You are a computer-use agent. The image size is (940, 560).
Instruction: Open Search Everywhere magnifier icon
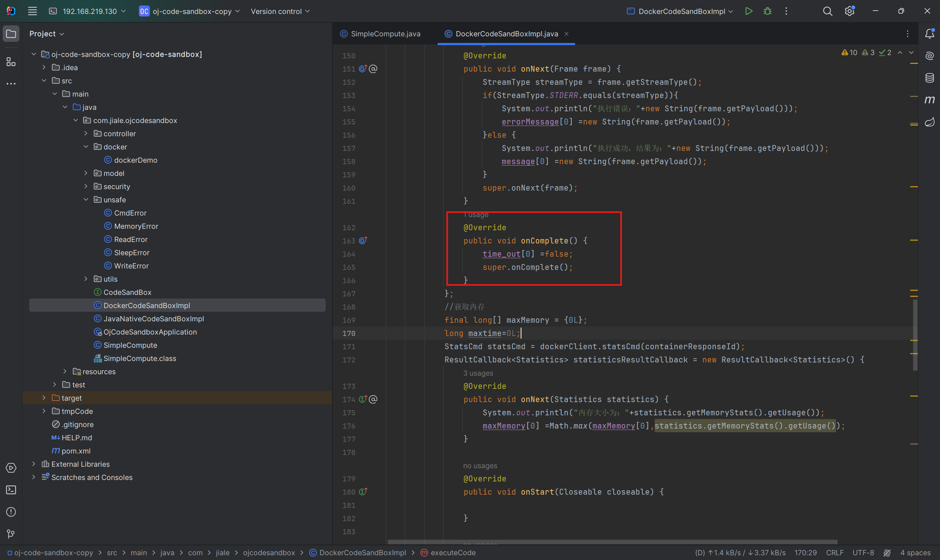point(827,11)
